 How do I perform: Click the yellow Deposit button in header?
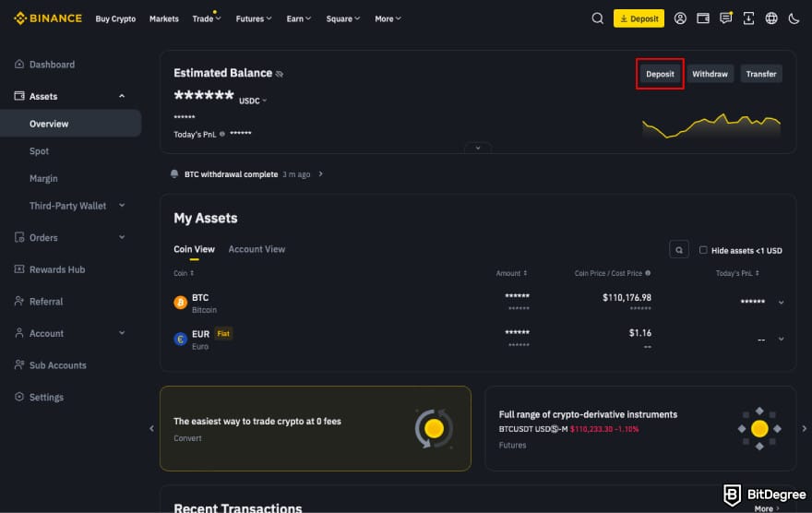point(639,18)
